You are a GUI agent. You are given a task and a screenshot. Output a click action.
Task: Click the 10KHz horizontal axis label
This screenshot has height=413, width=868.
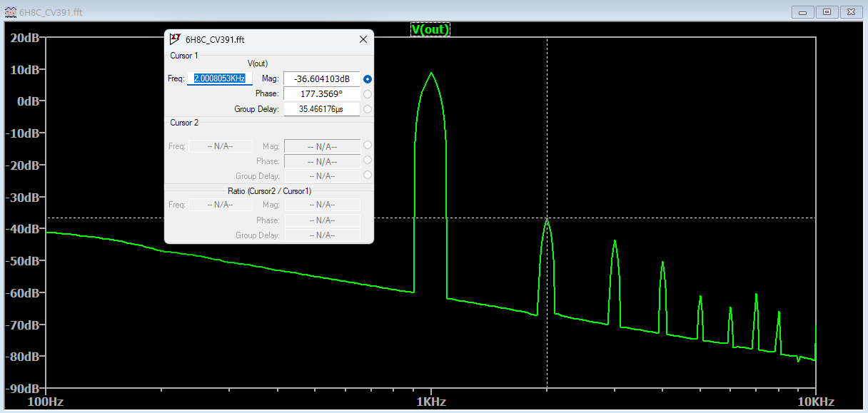[x=815, y=402]
